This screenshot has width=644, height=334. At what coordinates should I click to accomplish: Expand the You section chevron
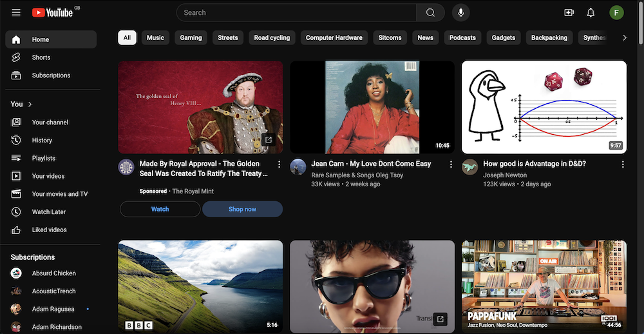(30, 104)
